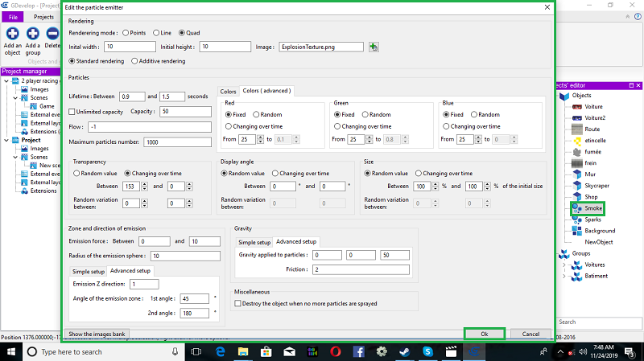The width and height of the screenshot is (644, 361).
Task: Select Quad rendering mode
Action: [x=182, y=33]
